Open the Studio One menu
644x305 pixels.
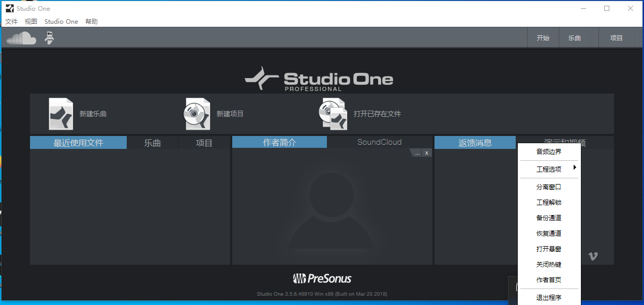click(x=61, y=22)
